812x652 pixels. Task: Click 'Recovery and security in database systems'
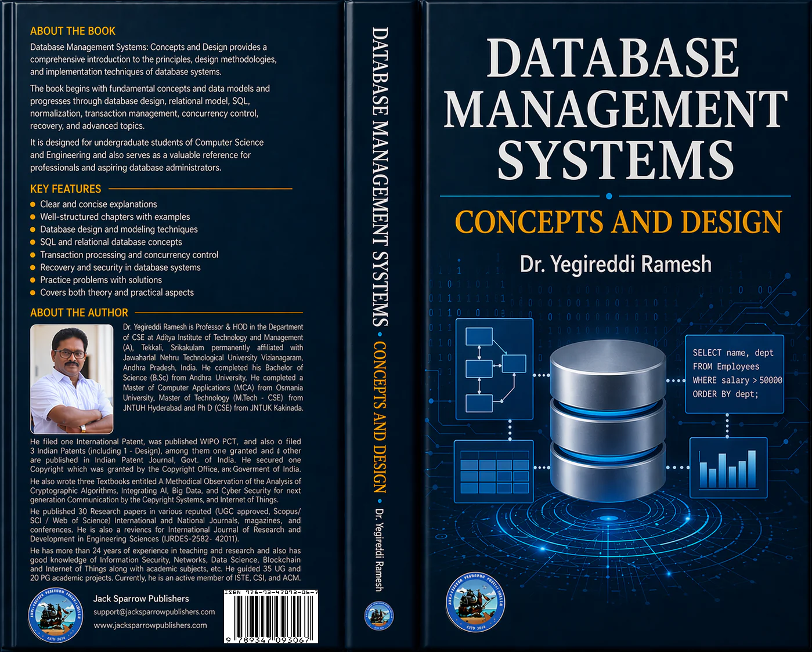[116, 267]
